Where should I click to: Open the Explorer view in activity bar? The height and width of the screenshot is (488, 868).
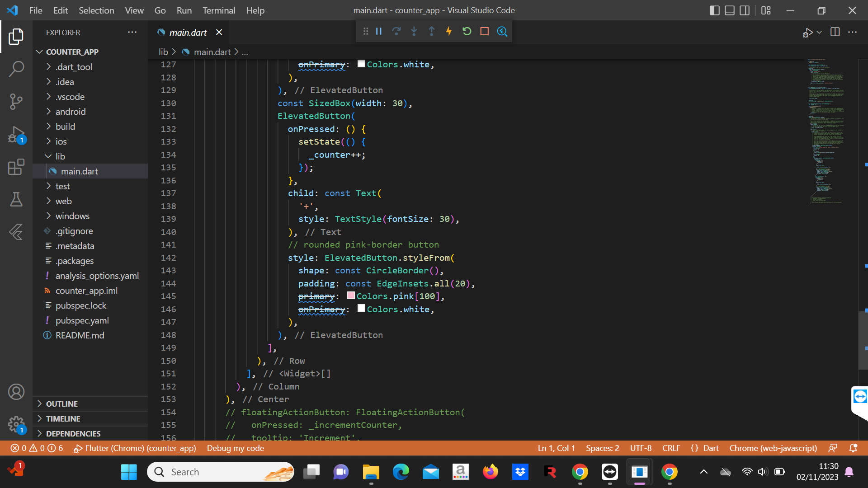coord(16,37)
